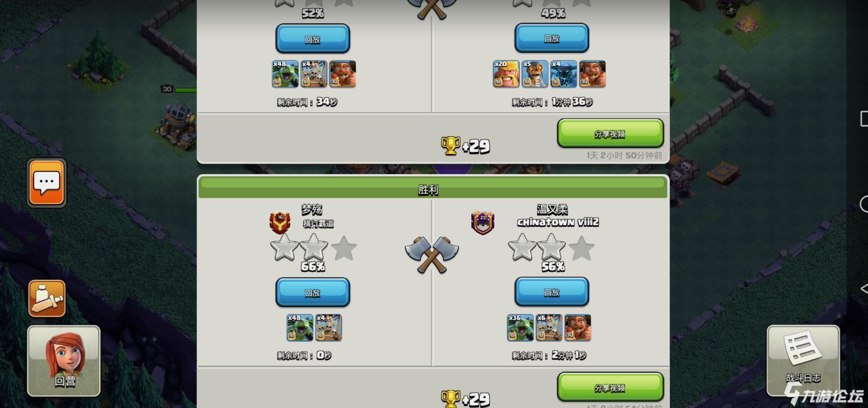Click the 温又柔 level 22 clan badge

[x=482, y=222]
